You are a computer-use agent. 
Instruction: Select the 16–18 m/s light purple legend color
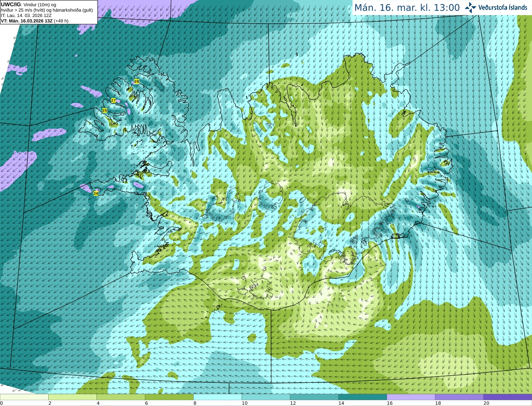point(411,397)
